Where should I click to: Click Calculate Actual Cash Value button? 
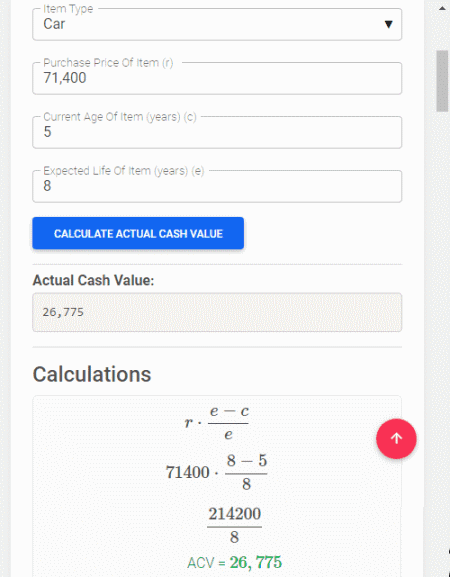pos(138,233)
